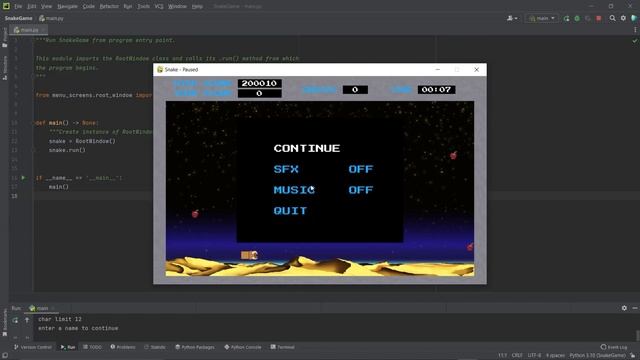Open the Event Log

tap(613, 347)
